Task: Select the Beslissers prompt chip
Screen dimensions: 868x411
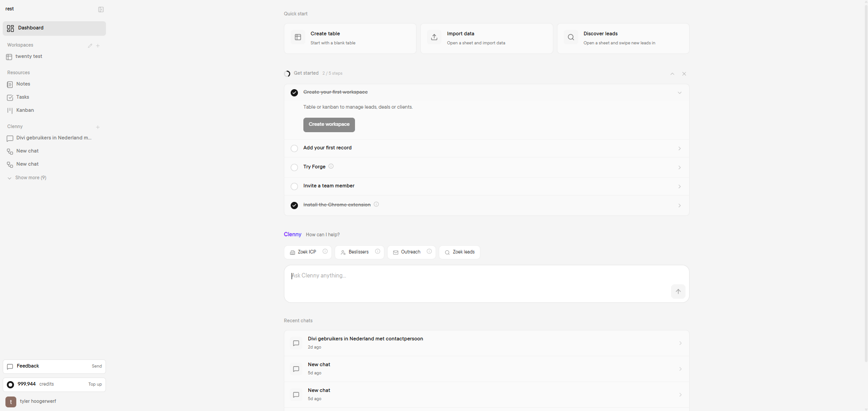Action: coord(359,252)
